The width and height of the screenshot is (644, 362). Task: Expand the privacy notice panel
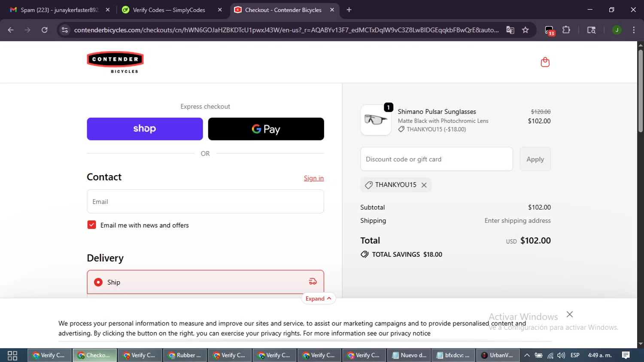click(318, 299)
